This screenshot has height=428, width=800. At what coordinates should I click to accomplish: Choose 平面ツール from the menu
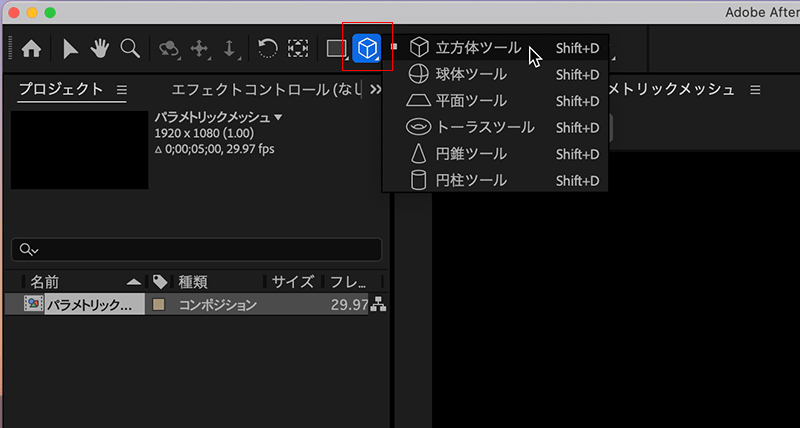pyautogui.click(x=471, y=101)
